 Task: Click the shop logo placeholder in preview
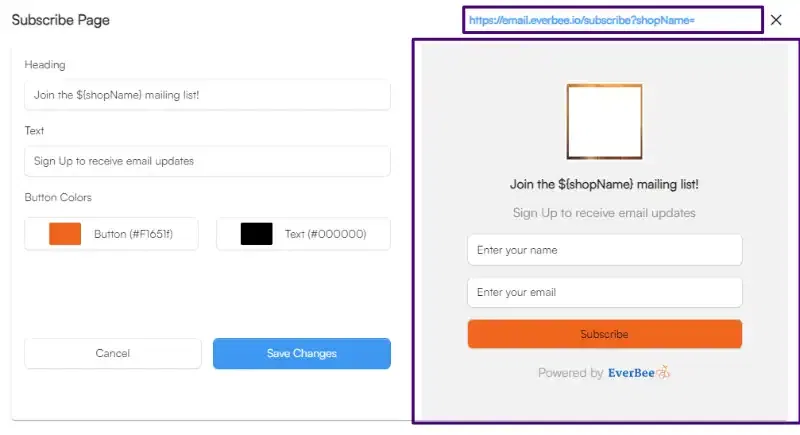(x=604, y=122)
